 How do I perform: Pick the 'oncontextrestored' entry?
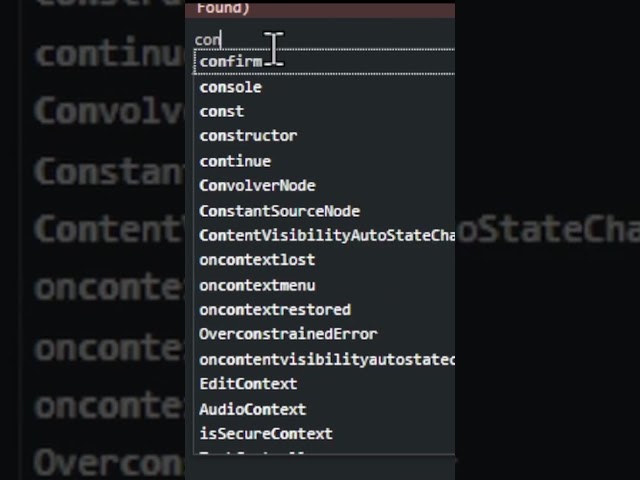tap(275, 310)
